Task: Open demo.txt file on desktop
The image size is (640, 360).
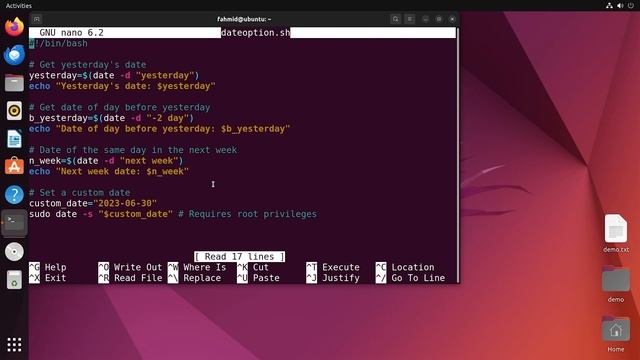Action: [616, 233]
